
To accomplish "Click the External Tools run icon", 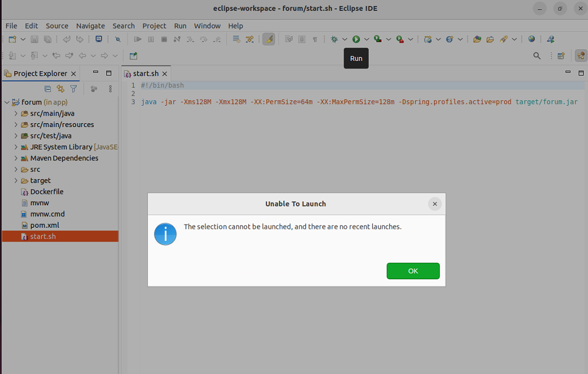I will pyautogui.click(x=399, y=39).
